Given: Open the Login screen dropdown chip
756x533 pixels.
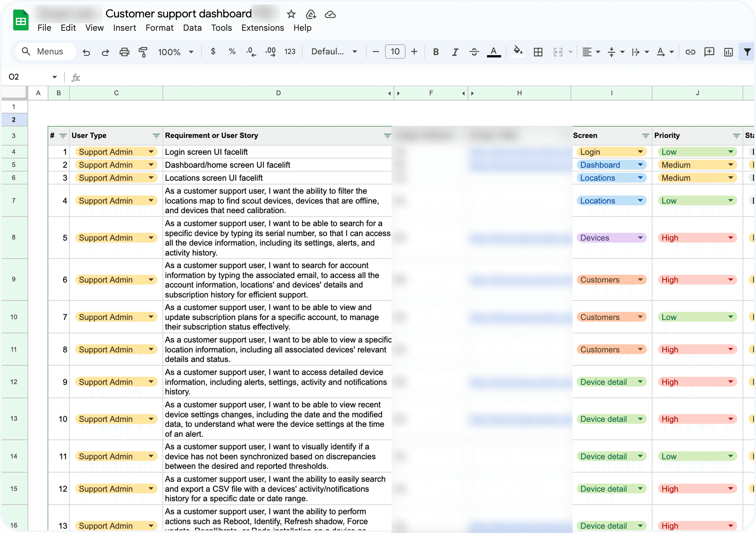Looking at the screenshot, I should (611, 152).
